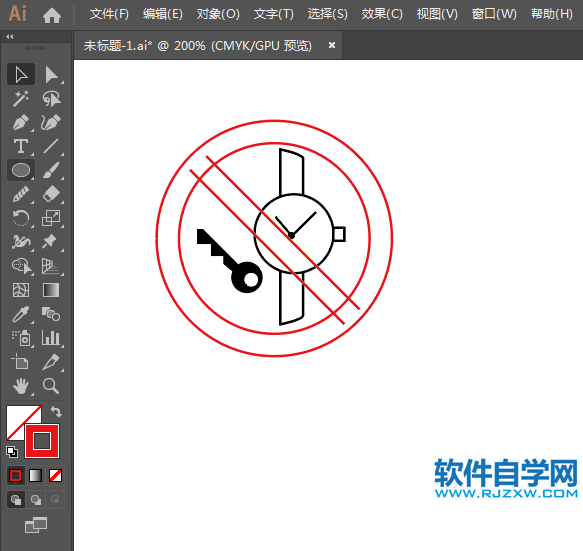Select the Gradient tool
The width and height of the screenshot is (583, 551).
[x=51, y=290]
